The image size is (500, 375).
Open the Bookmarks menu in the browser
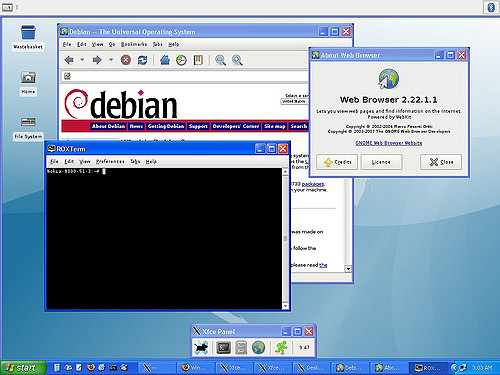pyautogui.click(x=134, y=44)
